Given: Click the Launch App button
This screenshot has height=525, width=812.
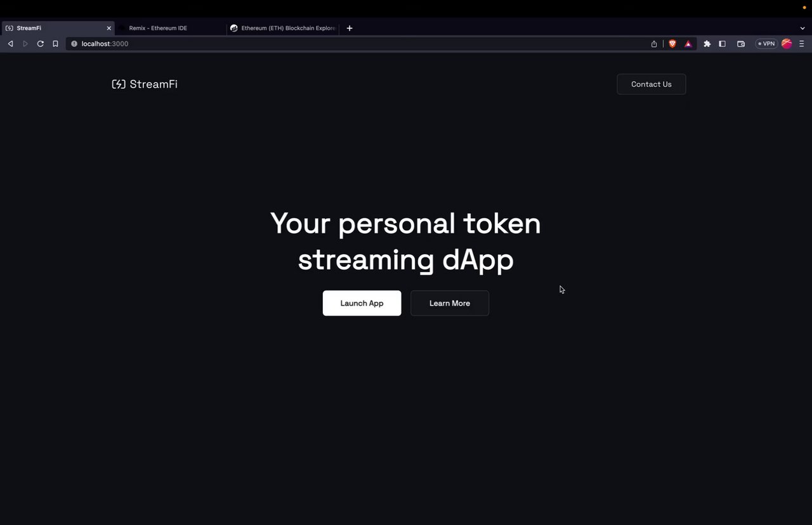Looking at the screenshot, I should (x=362, y=303).
